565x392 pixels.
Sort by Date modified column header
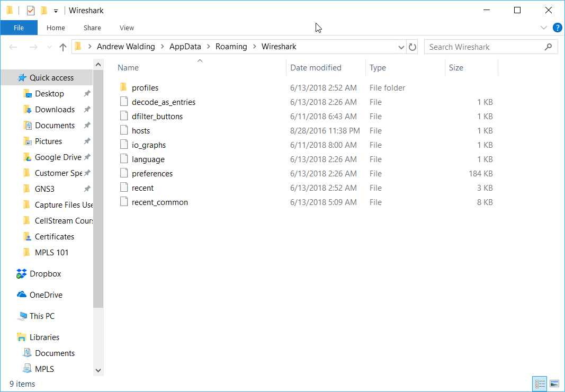[316, 68]
